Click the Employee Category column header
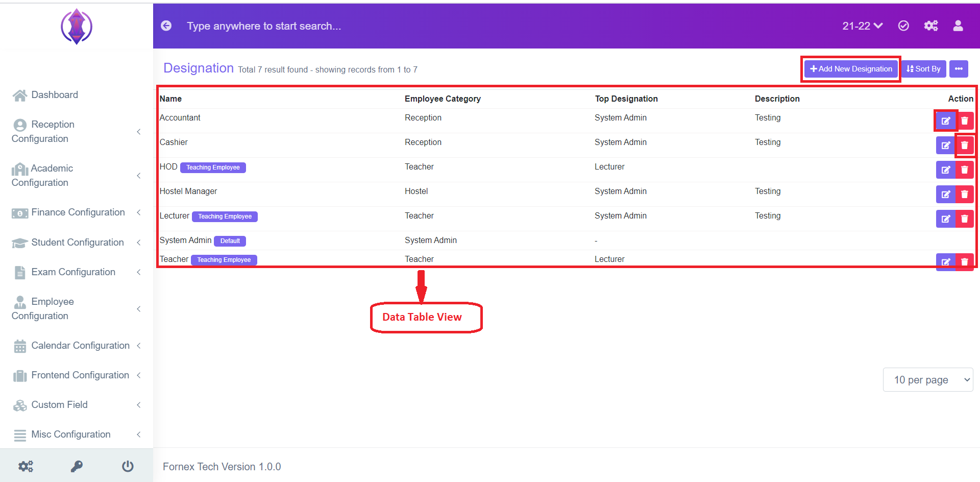Viewport: 980px width, 482px height. click(x=443, y=99)
